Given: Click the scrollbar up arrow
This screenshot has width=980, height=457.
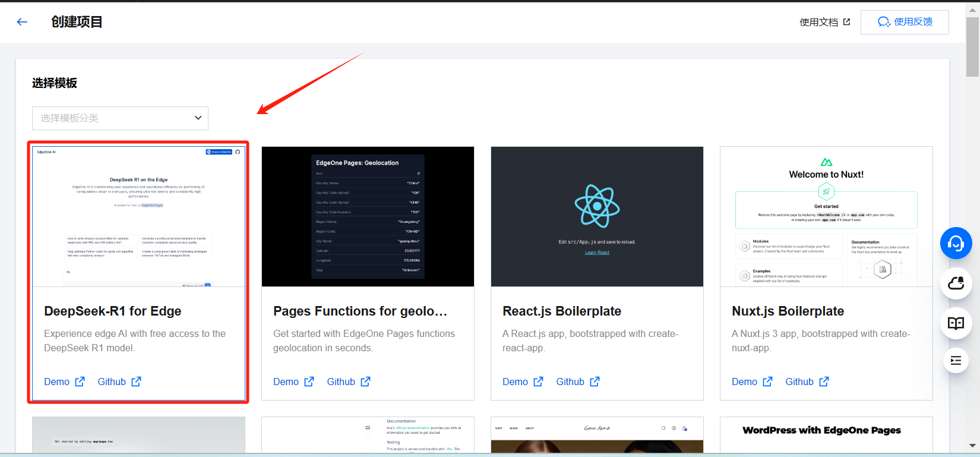Looking at the screenshot, I should coord(972,10).
